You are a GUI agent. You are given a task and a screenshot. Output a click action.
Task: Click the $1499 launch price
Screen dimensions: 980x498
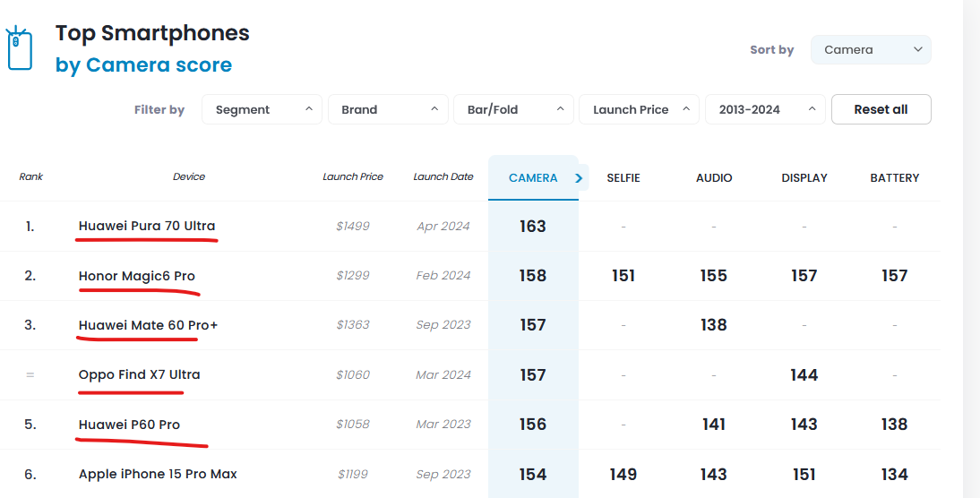[353, 227]
